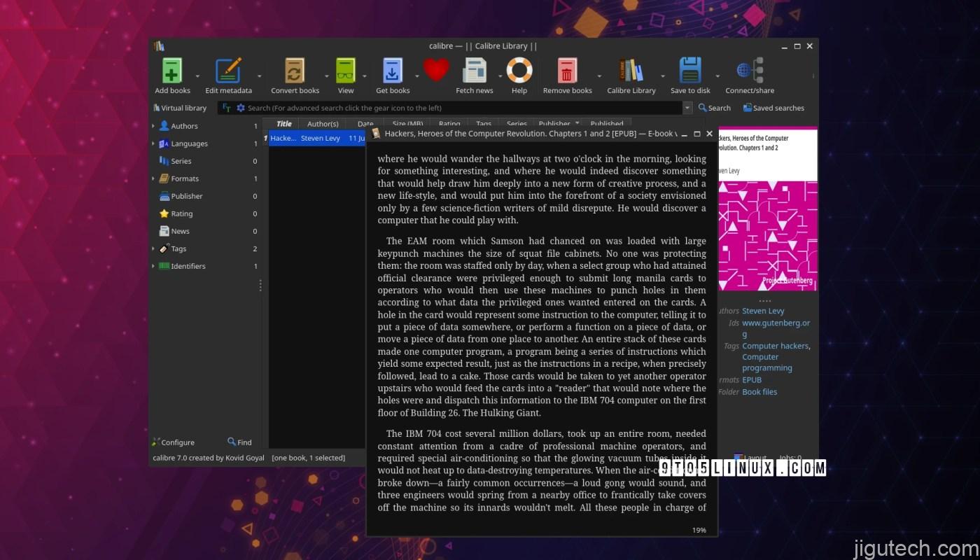This screenshot has height=560, width=980.
Task: Click the View glasses icon
Action: pyautogui.click(x=346, y=71)
